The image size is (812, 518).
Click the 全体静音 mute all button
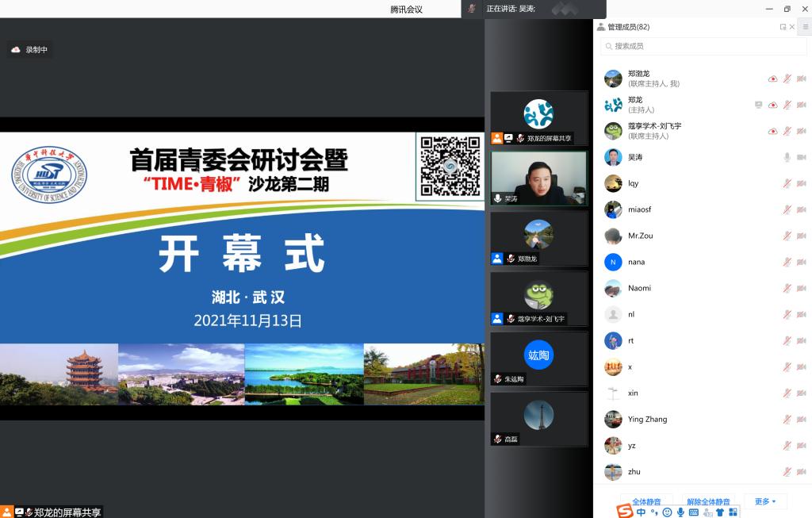[x=646, y=501]
